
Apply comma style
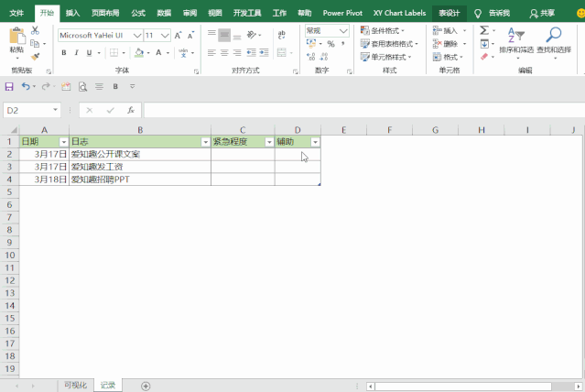pyautogui.click(x=342, y=44)
